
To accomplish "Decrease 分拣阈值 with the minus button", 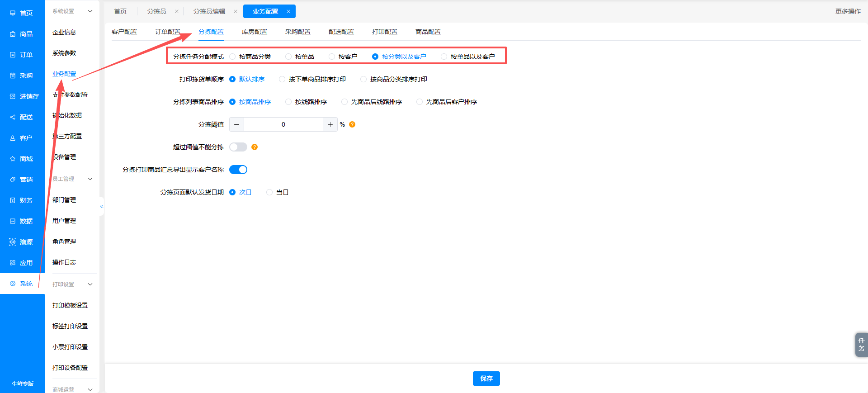I will 237,124.
